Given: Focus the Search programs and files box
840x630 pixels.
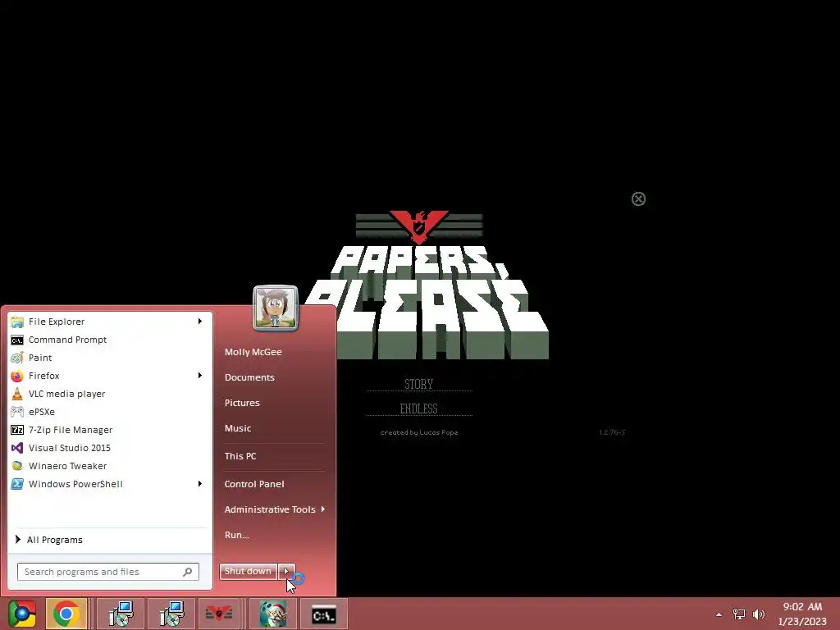Looking at the screenshot, I should [108, 572].
